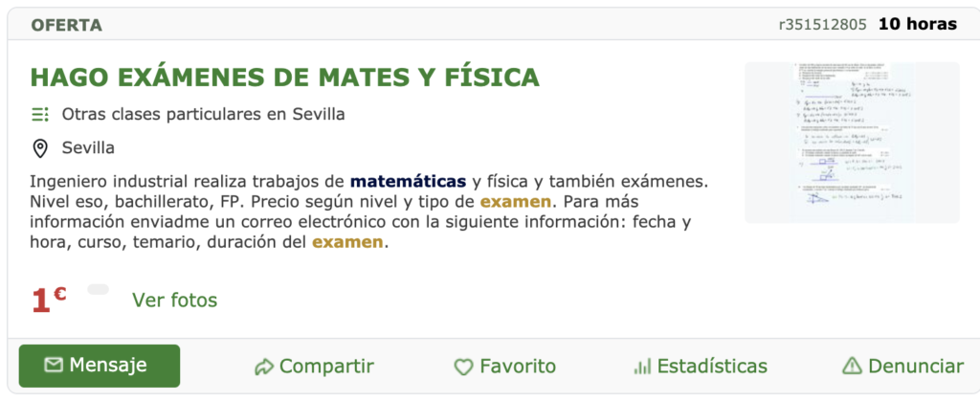This screenshot has width=980, height=401.
Task: Report the ad with Denunciar
Action: (x=903, y=366)
